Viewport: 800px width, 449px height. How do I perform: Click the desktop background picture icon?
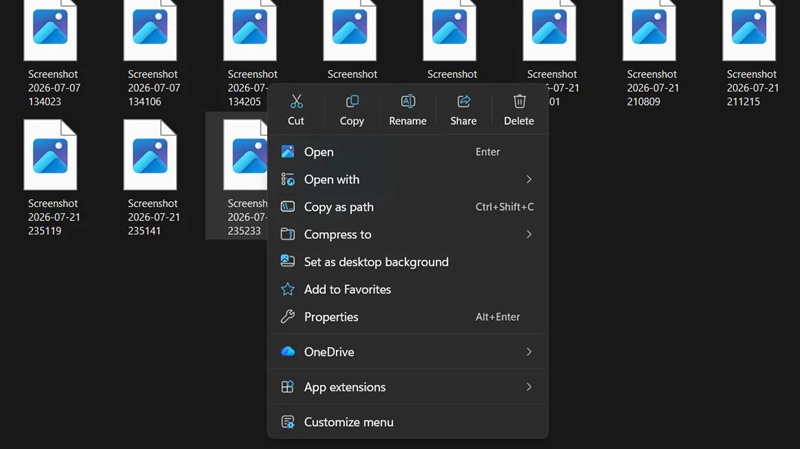288,261
